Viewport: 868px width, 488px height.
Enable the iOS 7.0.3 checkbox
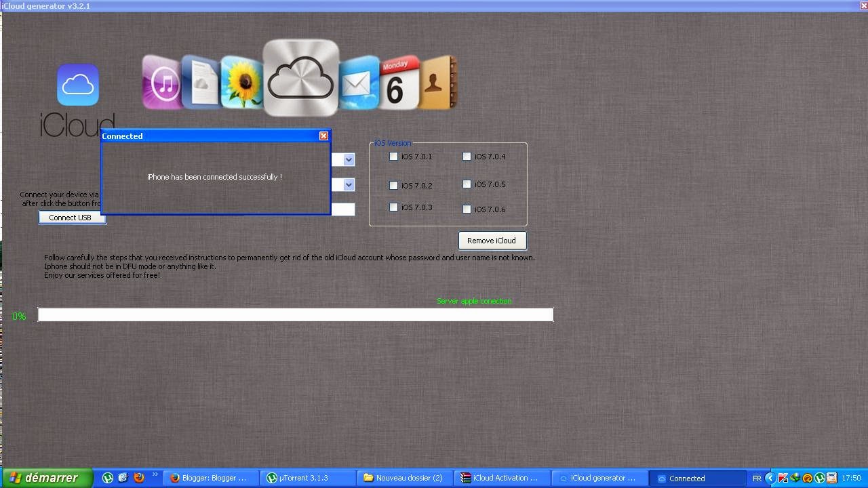pyautogui.click(x=393, y=207)
